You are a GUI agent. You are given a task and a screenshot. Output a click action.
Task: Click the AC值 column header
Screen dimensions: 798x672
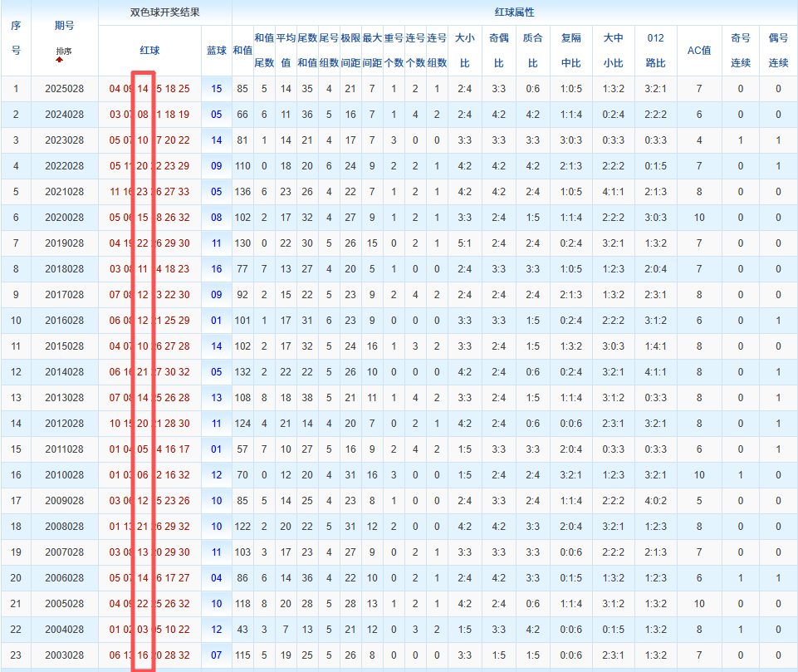[698, 51]
